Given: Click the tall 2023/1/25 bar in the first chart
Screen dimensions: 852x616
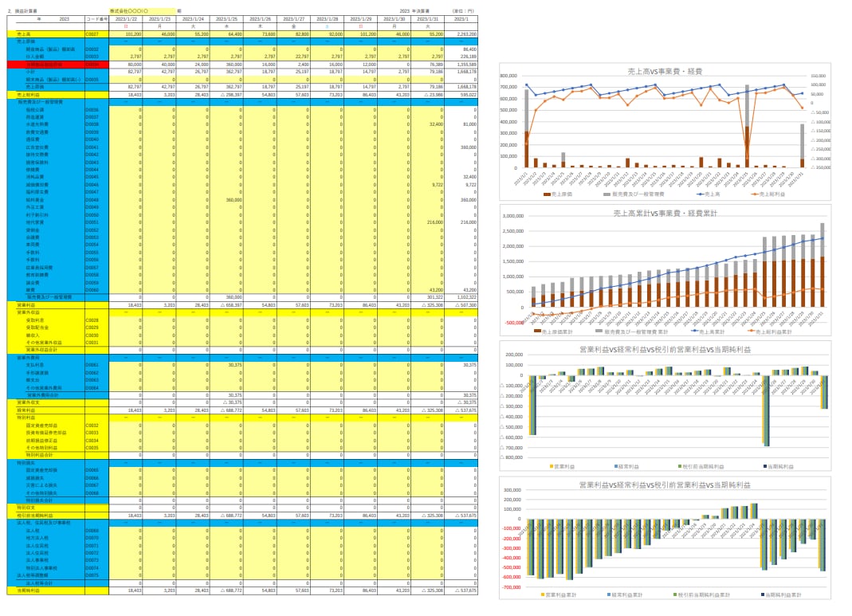Looking at the screenshot, I should pos(747,126).
